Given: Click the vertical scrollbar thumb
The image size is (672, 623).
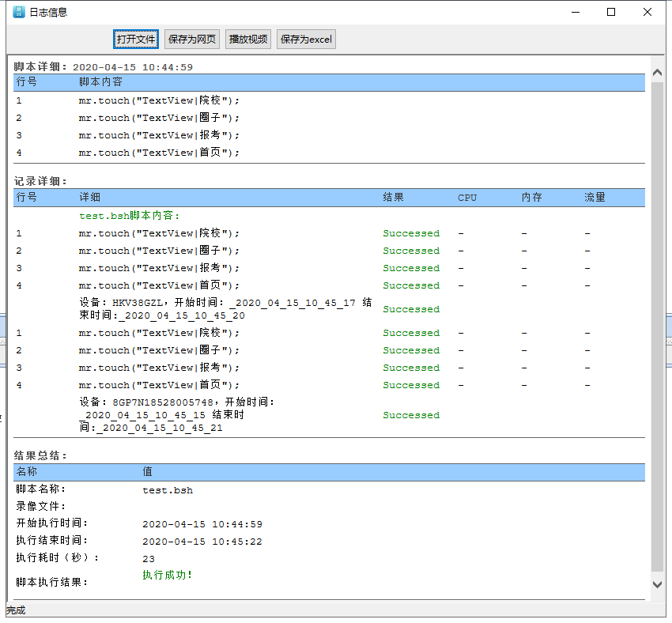Looking at the screenshot, I should 656,324.
